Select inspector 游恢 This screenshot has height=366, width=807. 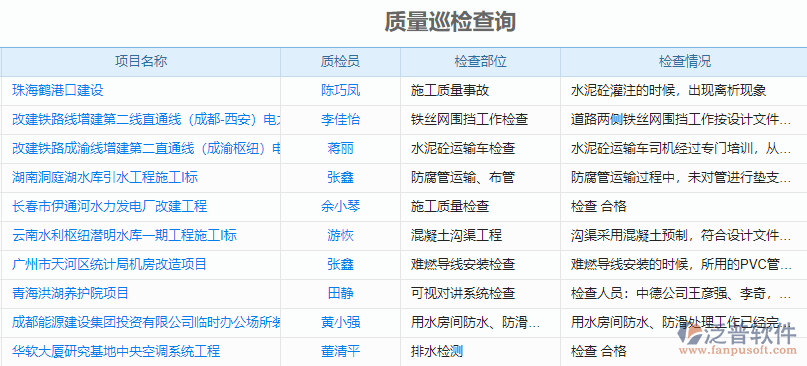(x=340, y=236)
